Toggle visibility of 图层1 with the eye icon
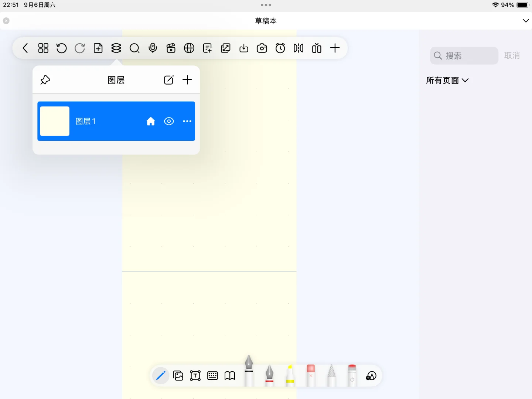This screenshot has width=532, height=399. (x=169, y=121)
